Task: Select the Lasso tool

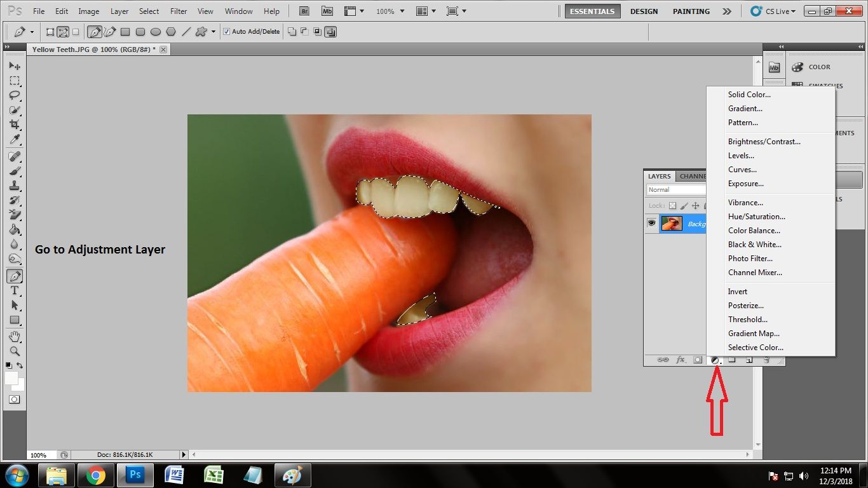Action: tap(14, 95)
